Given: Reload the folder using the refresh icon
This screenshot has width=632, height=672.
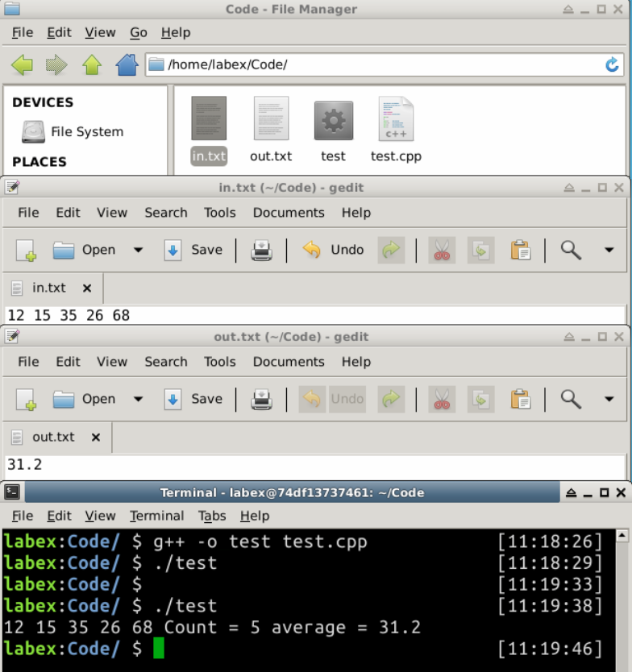Looking at the screenshot, I should click(612, 65).
